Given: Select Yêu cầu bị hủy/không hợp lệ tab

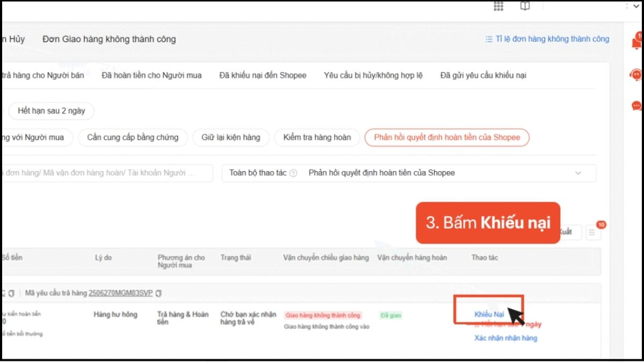Looking at the screenshot, I should 374,76.
